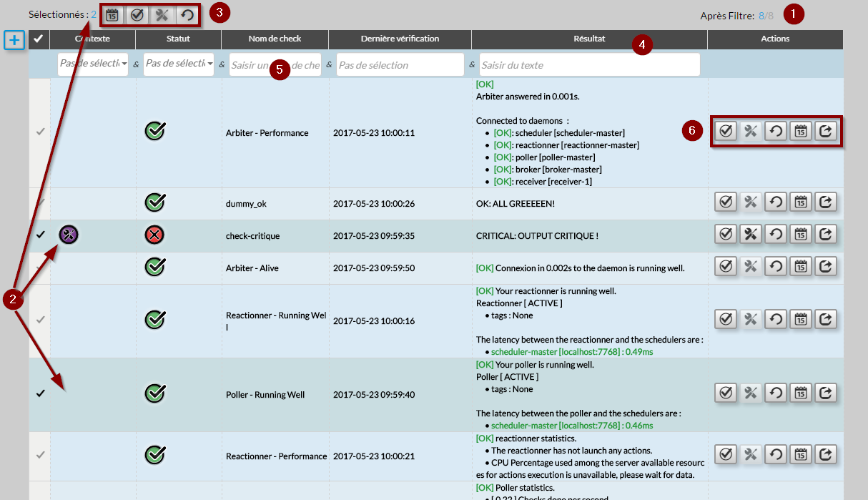This screenshot has width=868, height=500.
Task: Click the wrench tools icon on the check-critique row
Action: coord(751,233)
